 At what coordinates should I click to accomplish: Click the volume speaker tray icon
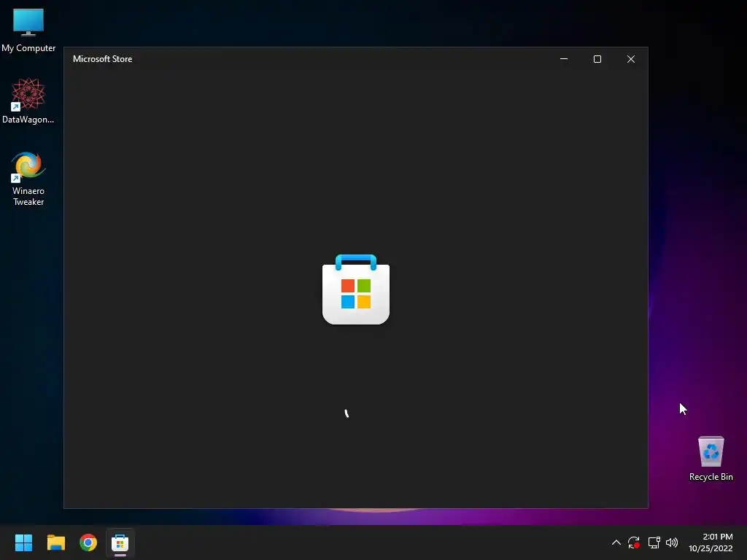672,542
